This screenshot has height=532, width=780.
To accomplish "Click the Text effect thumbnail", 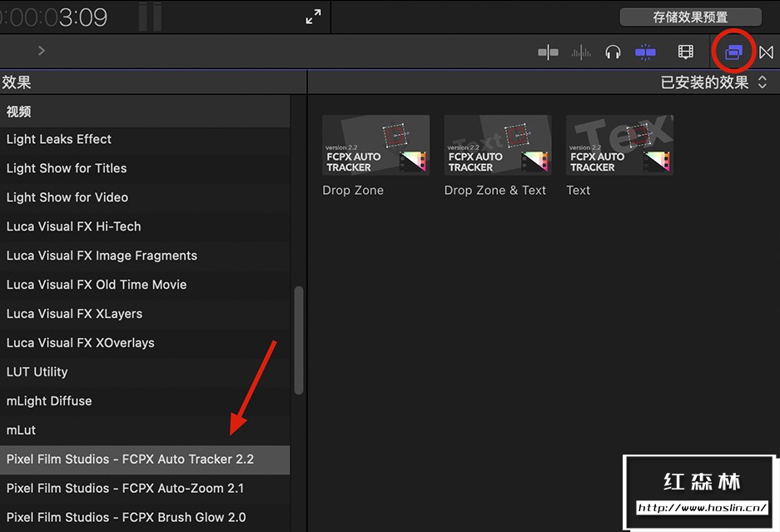I will [619, 145].
